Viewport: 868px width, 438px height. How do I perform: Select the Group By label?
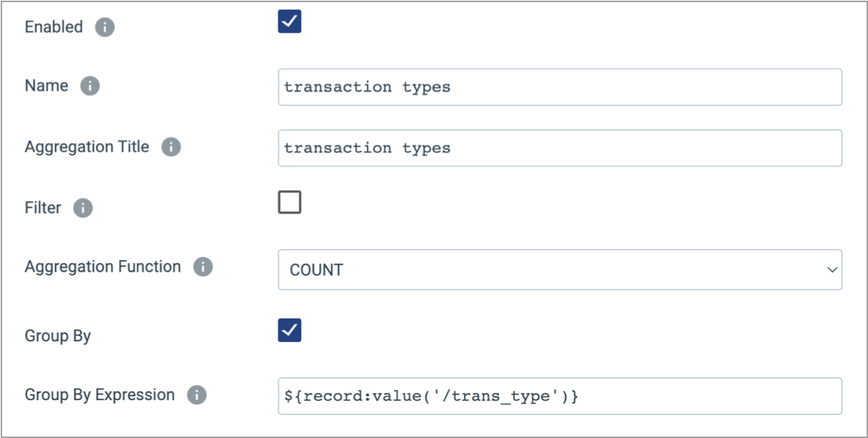[x=58, y=336]
